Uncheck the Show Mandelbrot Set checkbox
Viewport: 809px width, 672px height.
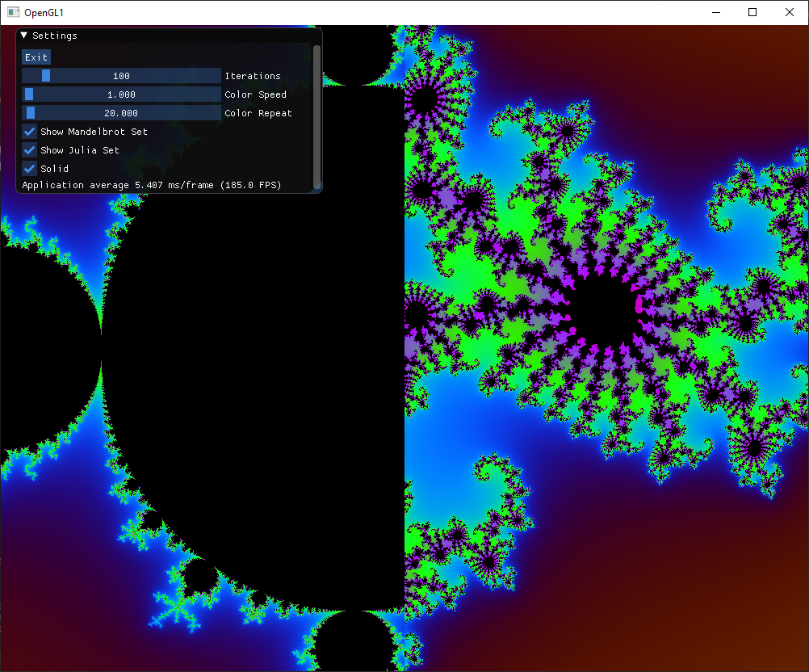30,132
